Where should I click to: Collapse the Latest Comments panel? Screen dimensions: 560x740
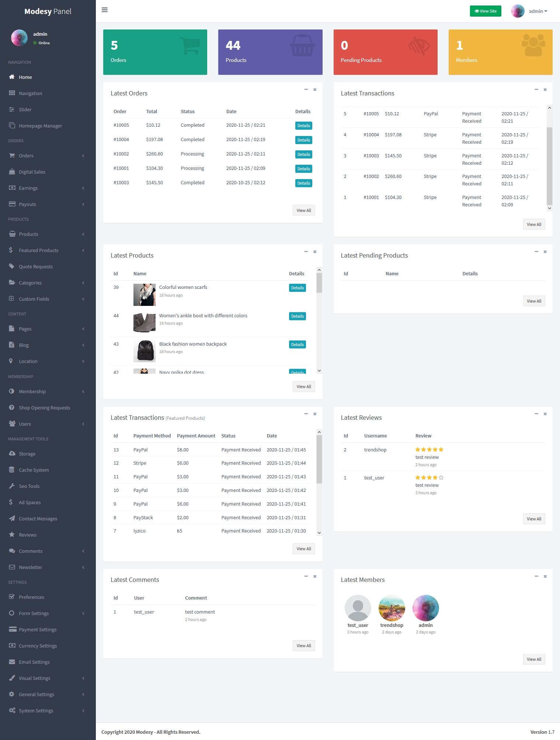point(306,576)
